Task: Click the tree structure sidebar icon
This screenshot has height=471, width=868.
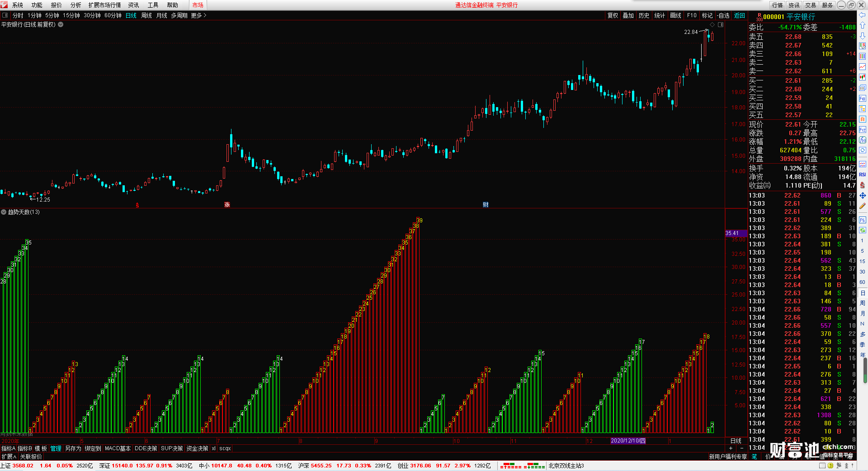Action: [863, 109]
